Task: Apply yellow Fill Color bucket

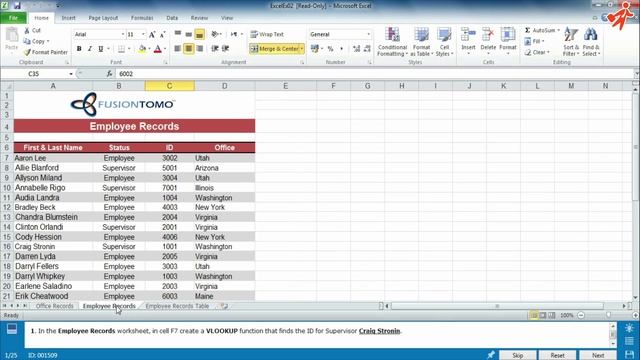Action: tap(142, 49)
